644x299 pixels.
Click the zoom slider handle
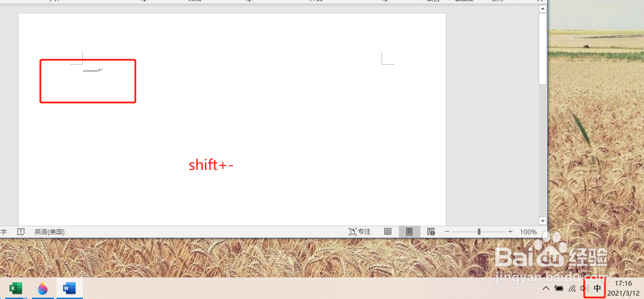coord(479,232)
